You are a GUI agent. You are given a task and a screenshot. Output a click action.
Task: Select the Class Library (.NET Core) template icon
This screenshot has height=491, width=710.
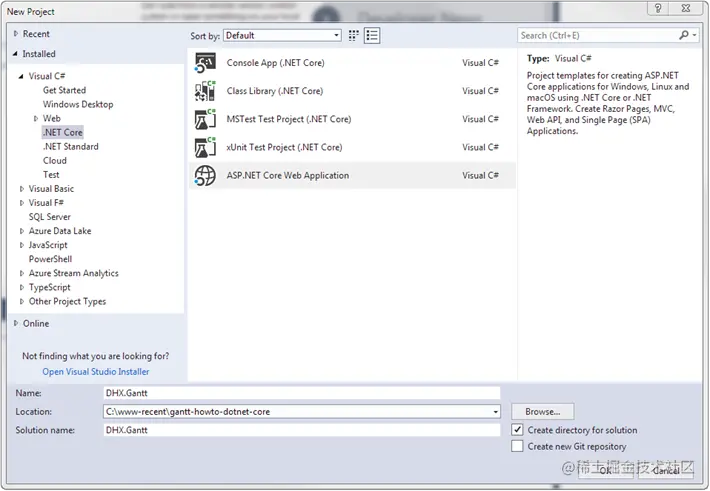tap(205, 91)
